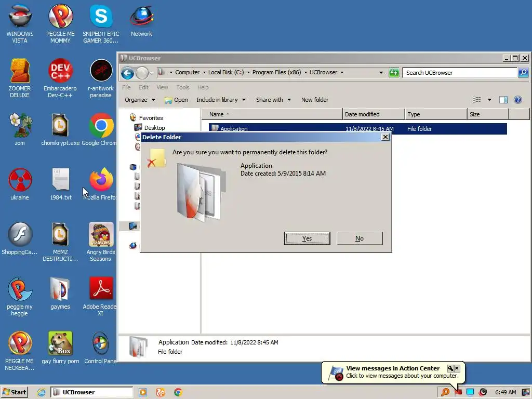Sort by the Name column header

pyautogui.click(x=272, y=114)
